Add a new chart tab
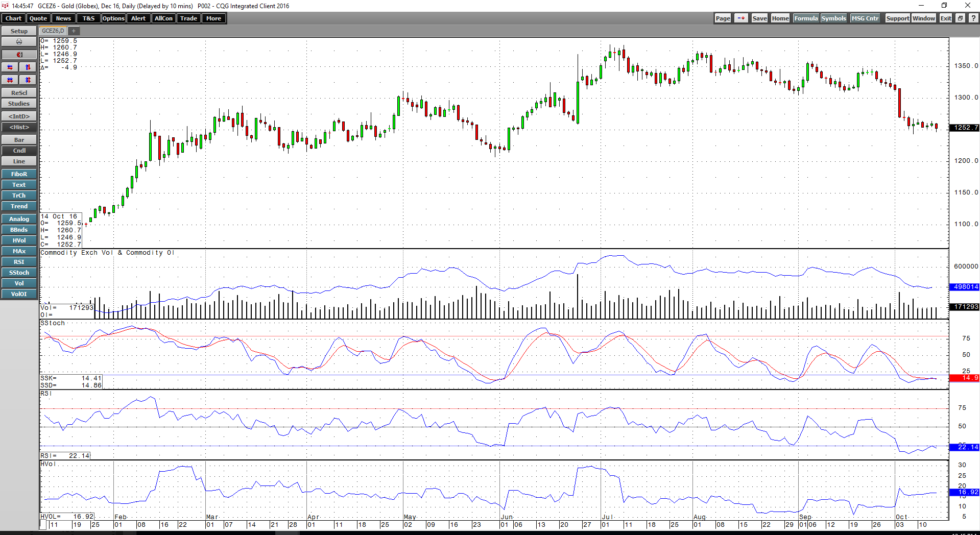This screenshot has width=980, height=535. tap(74, 31)
